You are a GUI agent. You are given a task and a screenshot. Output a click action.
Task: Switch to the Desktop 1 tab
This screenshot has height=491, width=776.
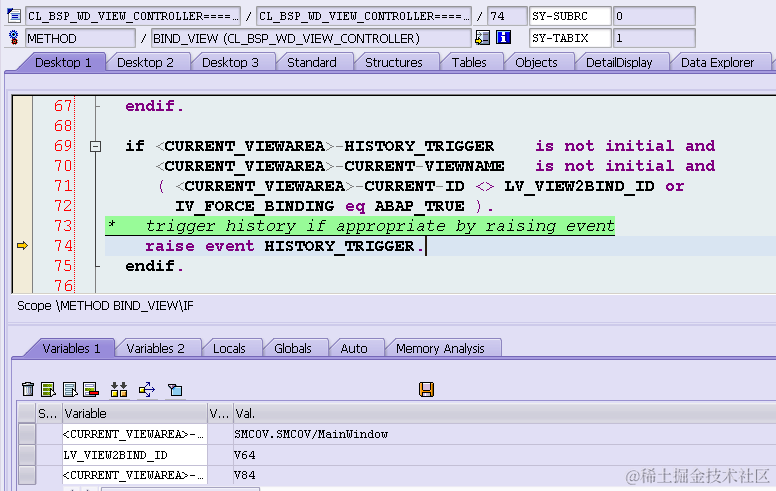click(x=63, y=62)
